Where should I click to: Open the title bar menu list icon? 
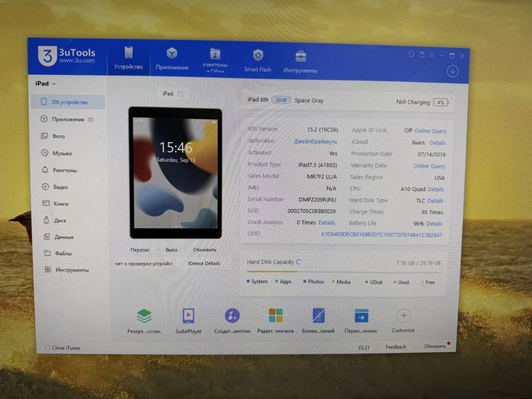tap(431, 55)
